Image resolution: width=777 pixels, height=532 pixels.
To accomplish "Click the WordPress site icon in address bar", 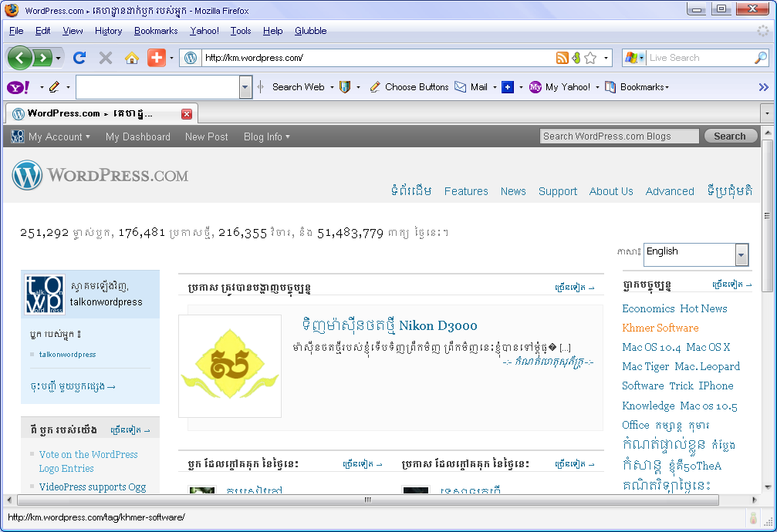I will pos(191,58).
